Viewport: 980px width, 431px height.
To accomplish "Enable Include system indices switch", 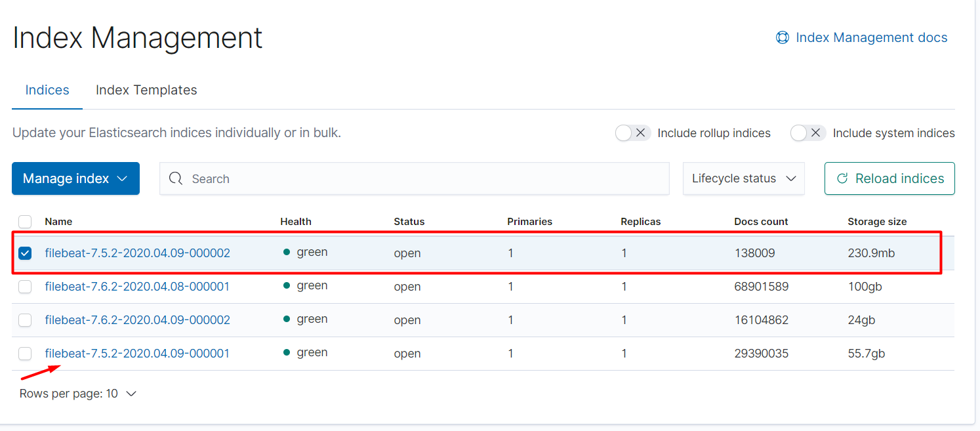I will point(807,133).
